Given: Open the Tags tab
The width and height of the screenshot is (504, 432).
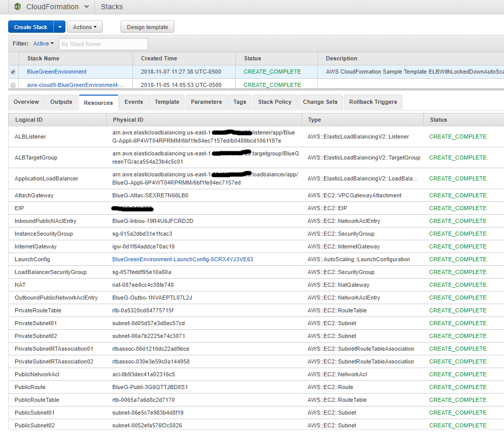Looking at the screenshot, I should point(240,102).
